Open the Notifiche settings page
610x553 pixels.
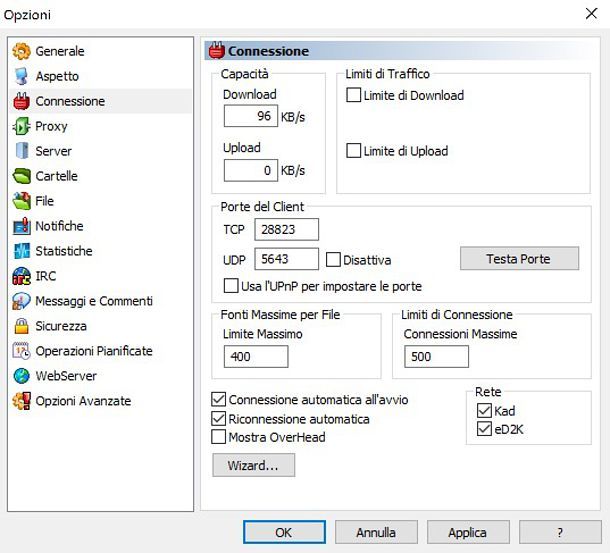coord(100,226)
